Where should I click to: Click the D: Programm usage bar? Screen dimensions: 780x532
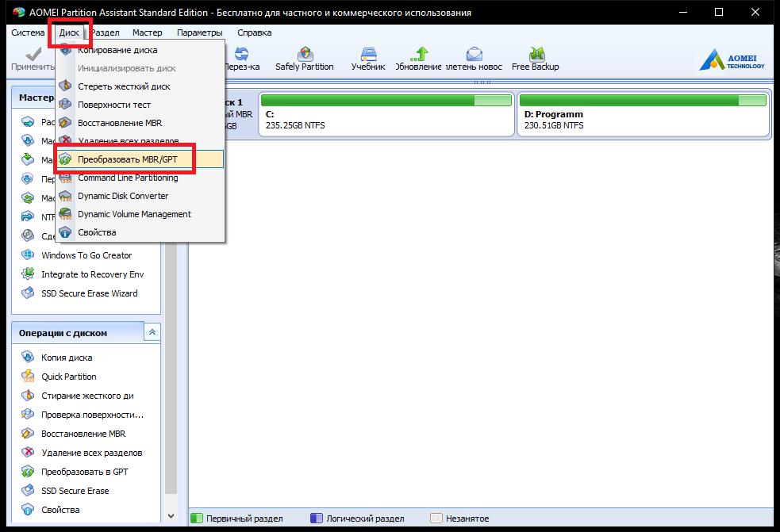point(643,101)
